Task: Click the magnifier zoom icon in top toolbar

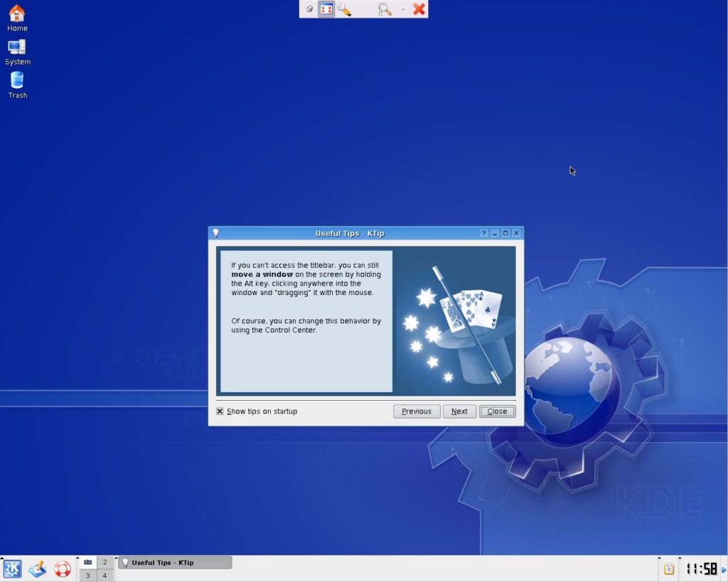Action: [385, 9]
